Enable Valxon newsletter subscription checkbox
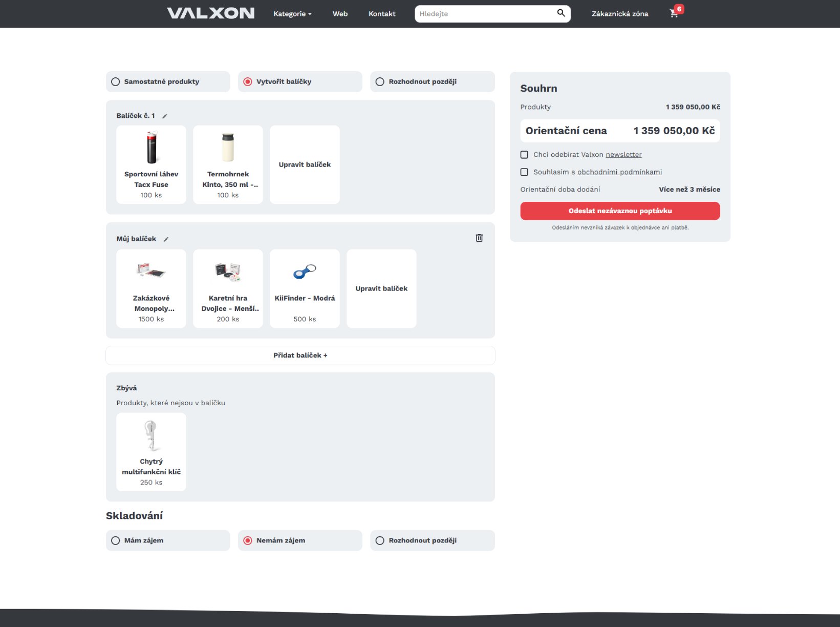Viewport: 840px width, 627px height. point(524,155)
